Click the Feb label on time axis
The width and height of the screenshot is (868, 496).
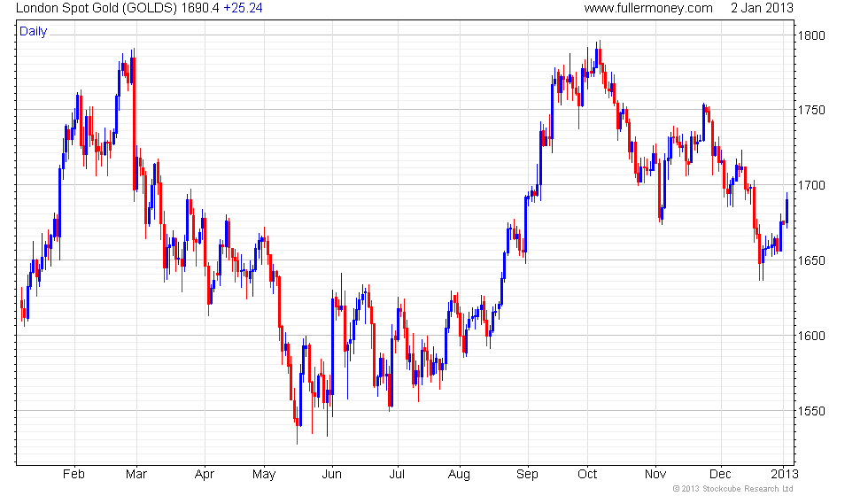(x=74, y=475)
